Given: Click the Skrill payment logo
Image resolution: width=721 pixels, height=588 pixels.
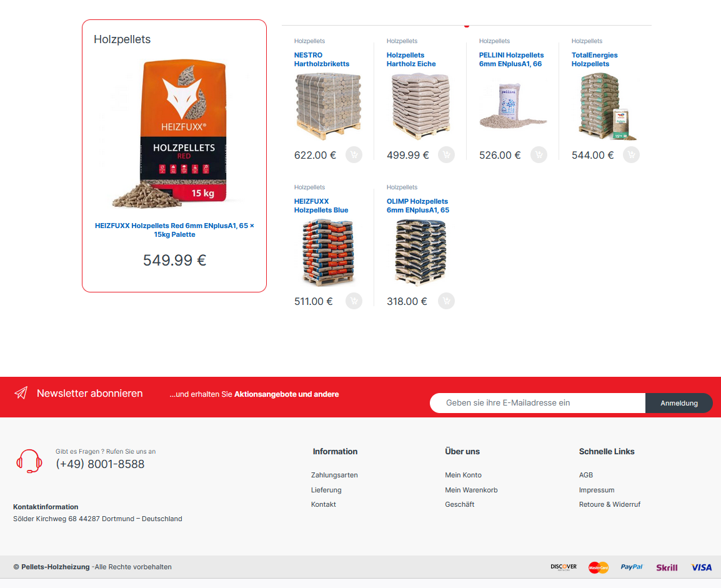Looking at the screenshot, I should [x=667, y=567].
